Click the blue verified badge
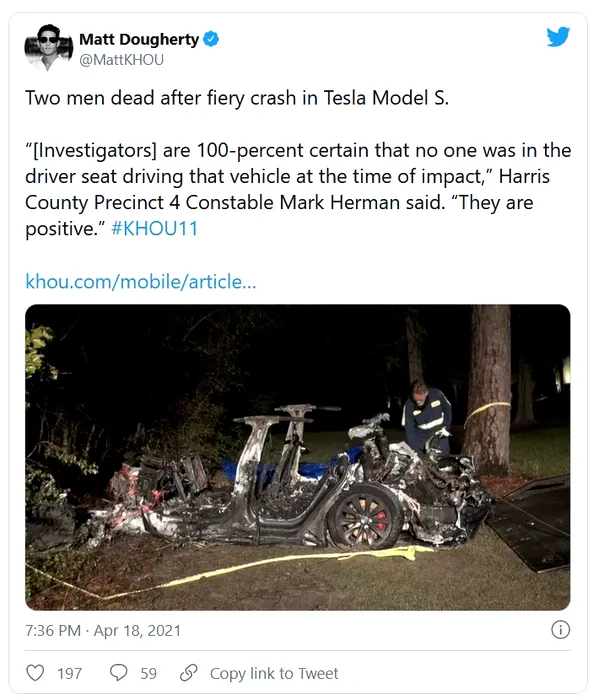 (x=212, y=40)
